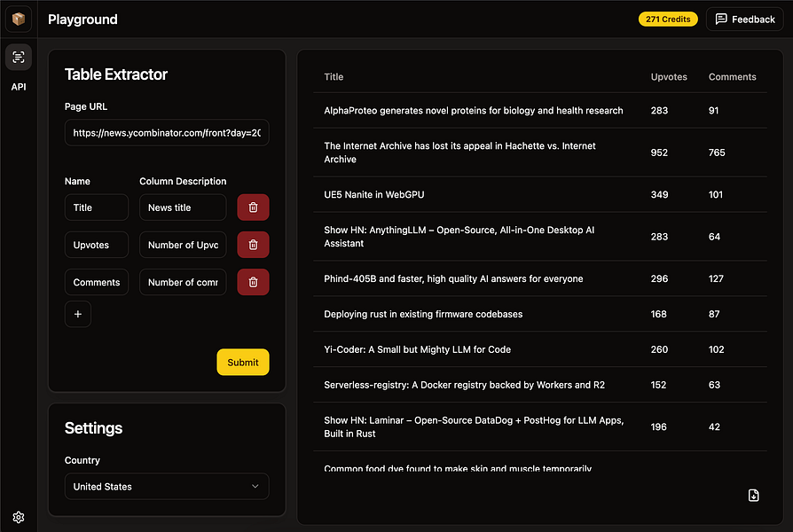The width and height of the screenshot is (793, 532).
Task: Click the Upvotes column header
Action: click(x=669, y=77)
